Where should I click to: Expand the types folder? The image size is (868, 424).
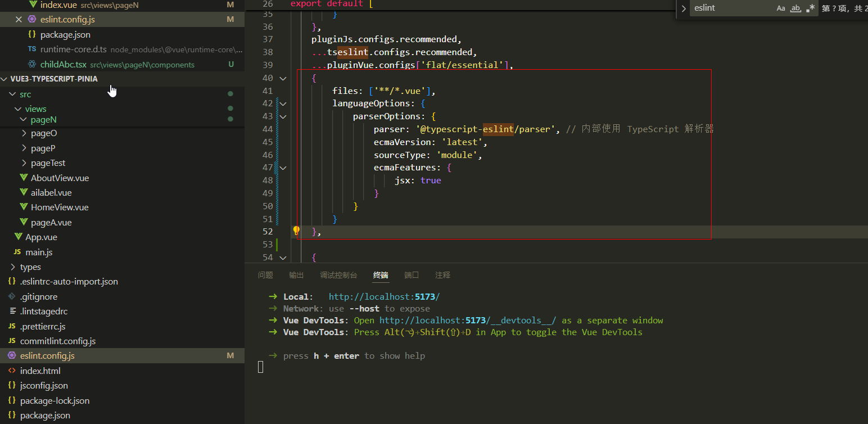12,267
